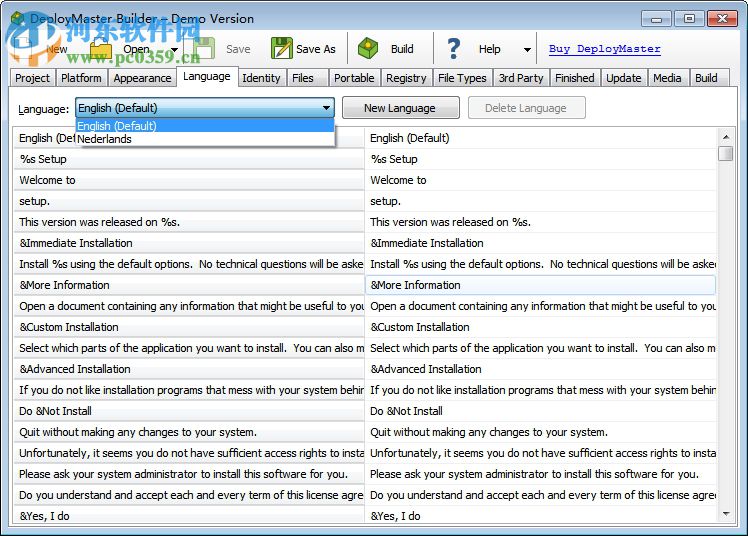Click the green Build box icon
The image size is (748, 536).
368,48
